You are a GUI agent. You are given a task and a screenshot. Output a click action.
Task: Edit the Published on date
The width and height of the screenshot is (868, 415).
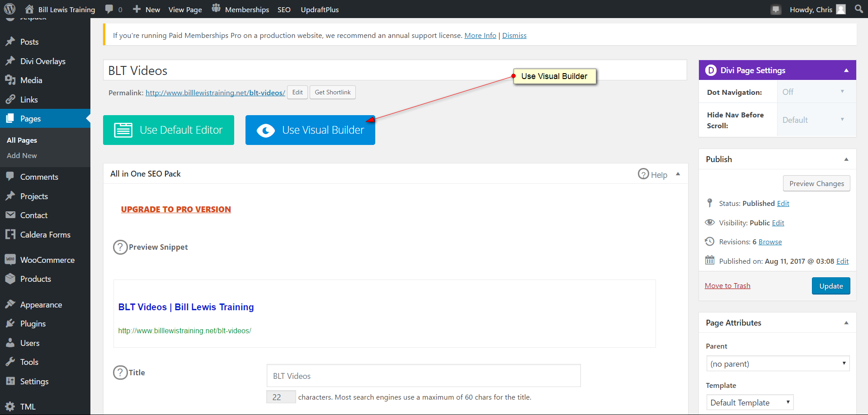842,261
